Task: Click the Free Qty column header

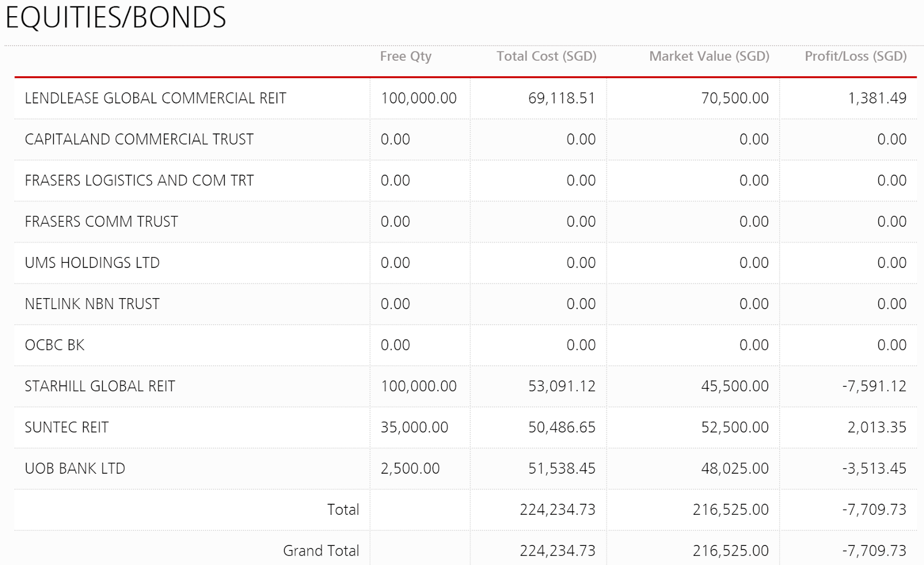Action: (x=405, y=57)
